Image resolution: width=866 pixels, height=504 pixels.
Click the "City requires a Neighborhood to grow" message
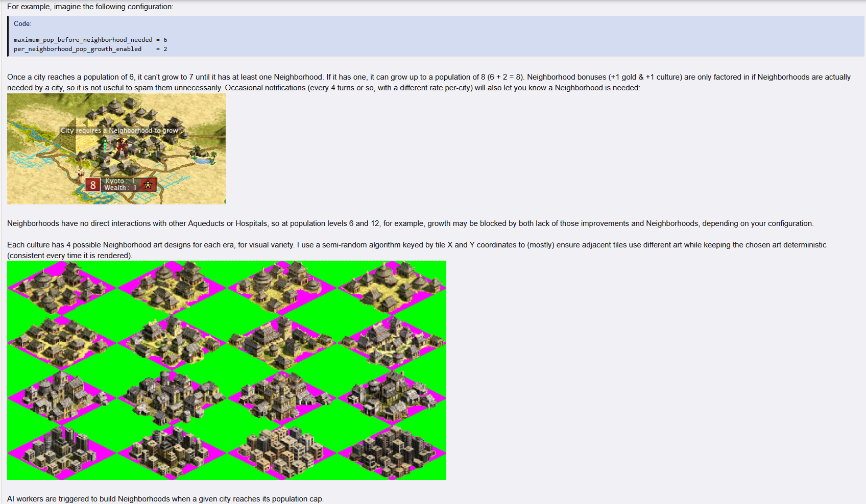(119, 131)
